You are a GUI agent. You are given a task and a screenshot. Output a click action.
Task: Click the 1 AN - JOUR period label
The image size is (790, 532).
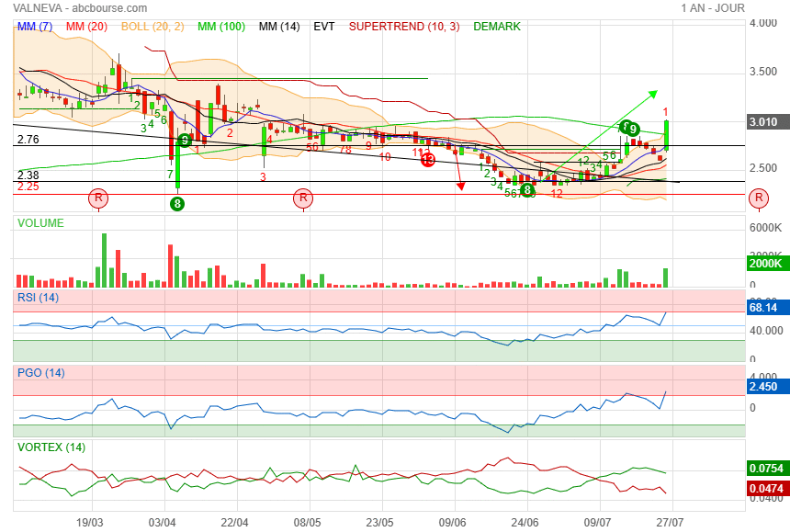click(713, 8)
